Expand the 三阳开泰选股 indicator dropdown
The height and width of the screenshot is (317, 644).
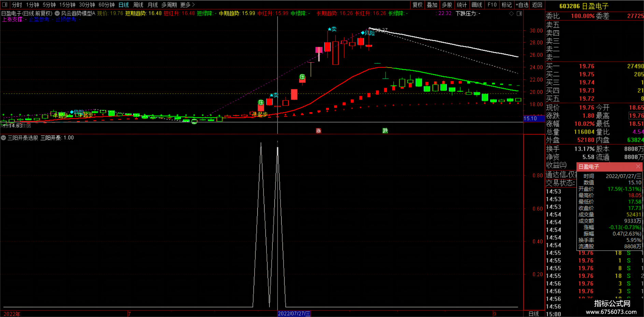3,138
